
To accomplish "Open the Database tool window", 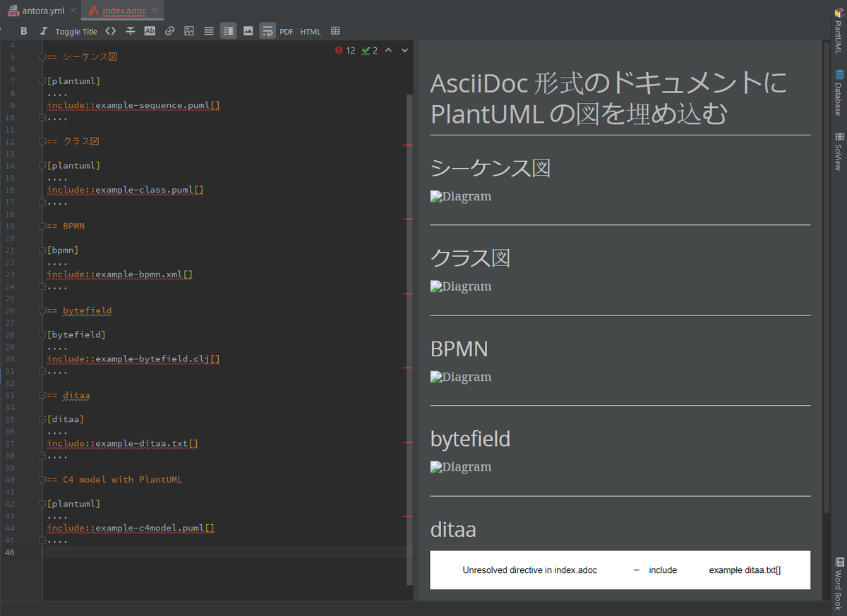I will (839, 92).
